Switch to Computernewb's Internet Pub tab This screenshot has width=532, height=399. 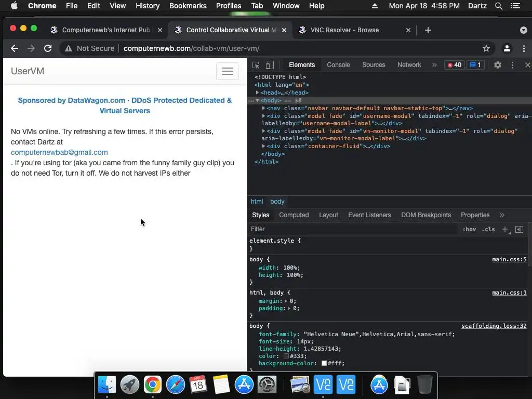pyautogui.click(x=106, y=30)
